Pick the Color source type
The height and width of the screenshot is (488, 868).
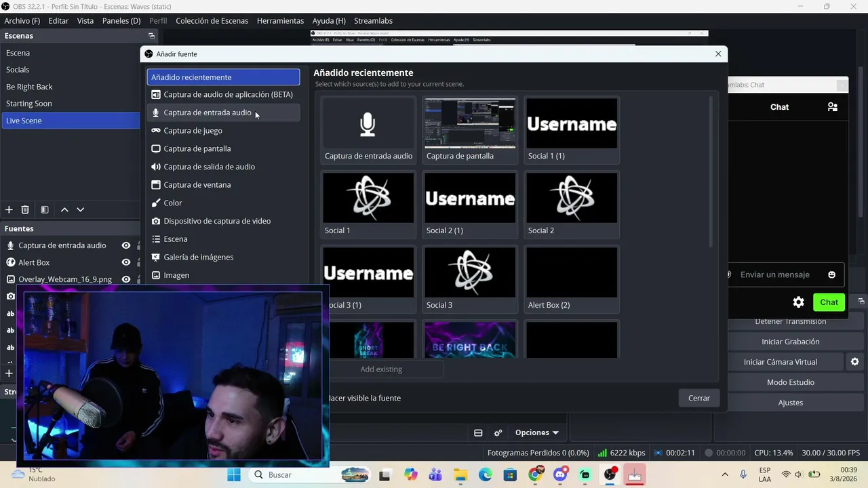(x=223, y=203)
